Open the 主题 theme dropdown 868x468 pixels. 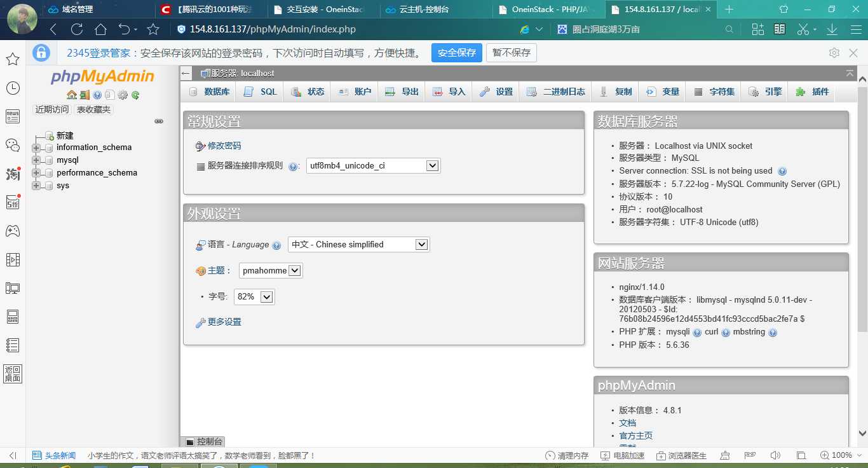point(271,270)
